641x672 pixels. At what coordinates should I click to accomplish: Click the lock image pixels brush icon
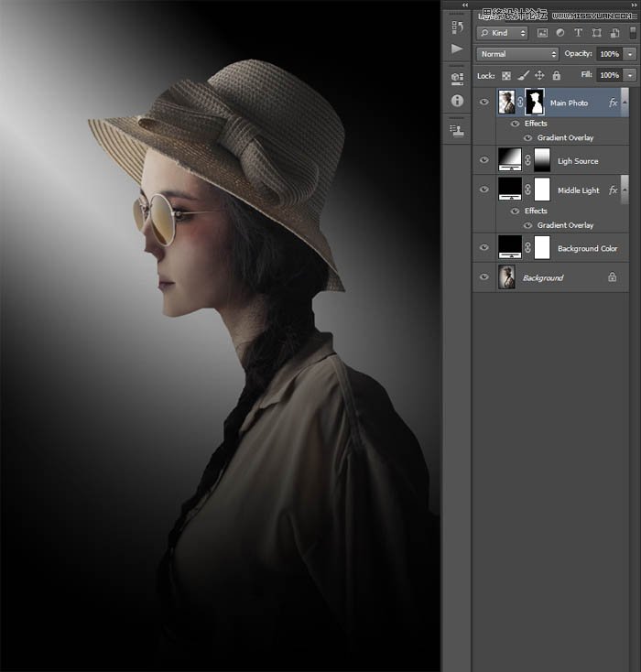[x=523, y=76]
